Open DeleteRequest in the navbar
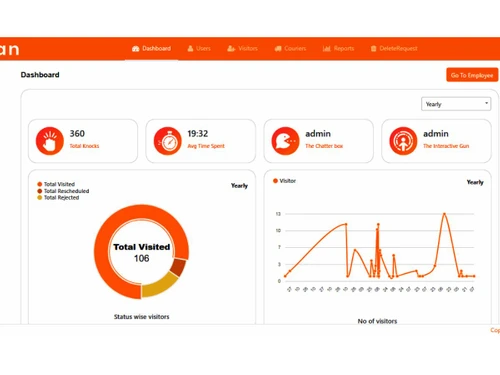Screen dimensions: 500x375 tap(394, 49)
